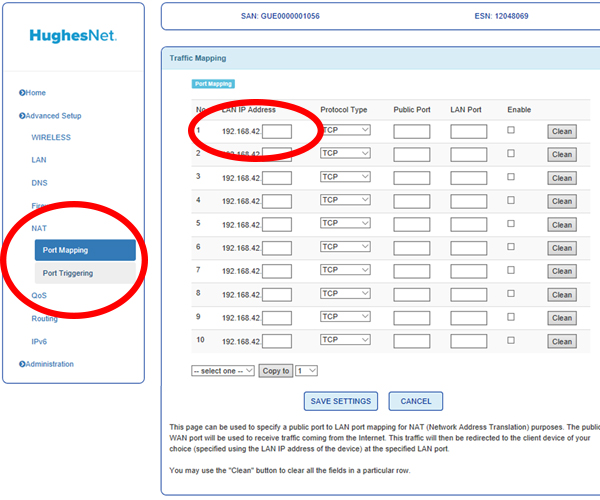Select Port Mapping in the sidebar
Viewport: 600px width, 500px height.
[85, 250]
